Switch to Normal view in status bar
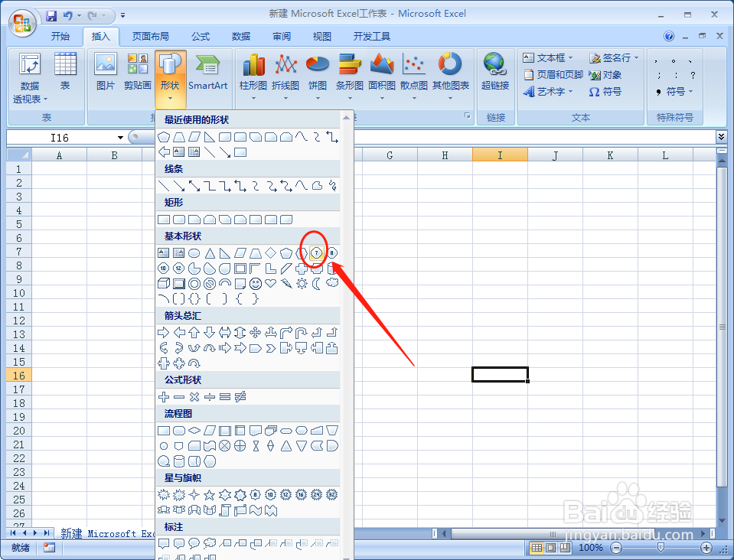 pos(537,547)
